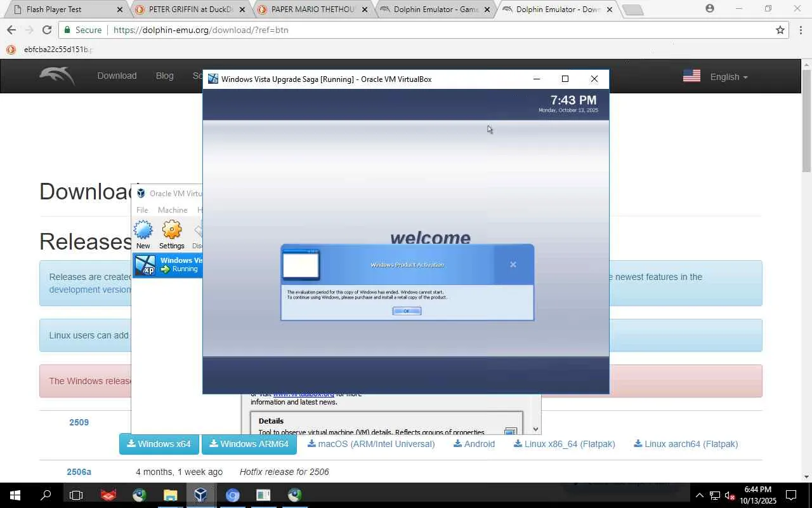The width and height of the screenshot is (812, 508).
Task: Reload the Dolphin download page
Action: coord(47,30)
